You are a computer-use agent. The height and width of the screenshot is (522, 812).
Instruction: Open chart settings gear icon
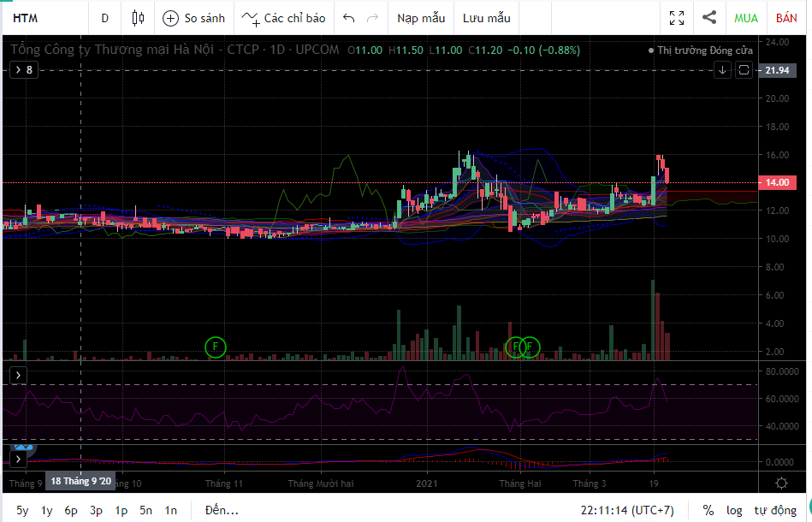(781, 483)
